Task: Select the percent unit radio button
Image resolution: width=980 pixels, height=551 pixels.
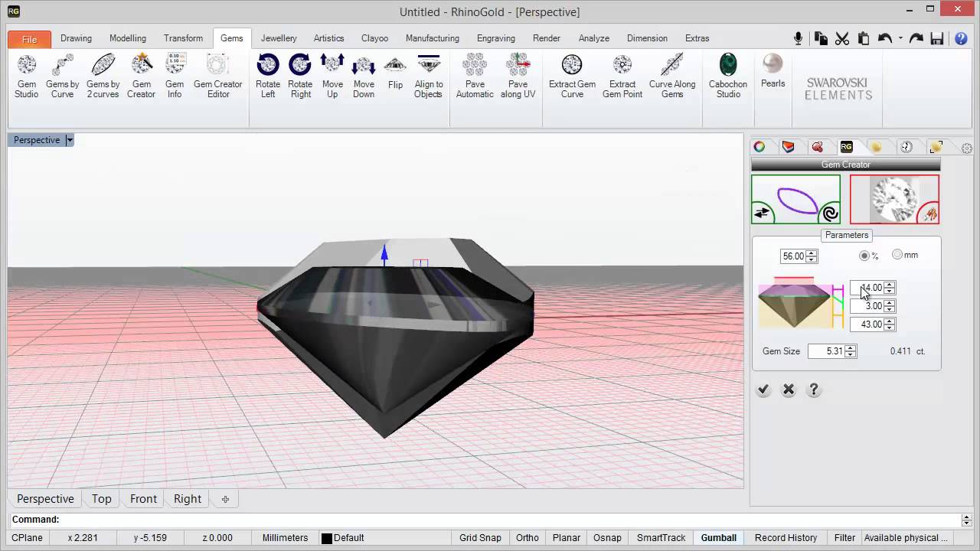Action: 864,256
